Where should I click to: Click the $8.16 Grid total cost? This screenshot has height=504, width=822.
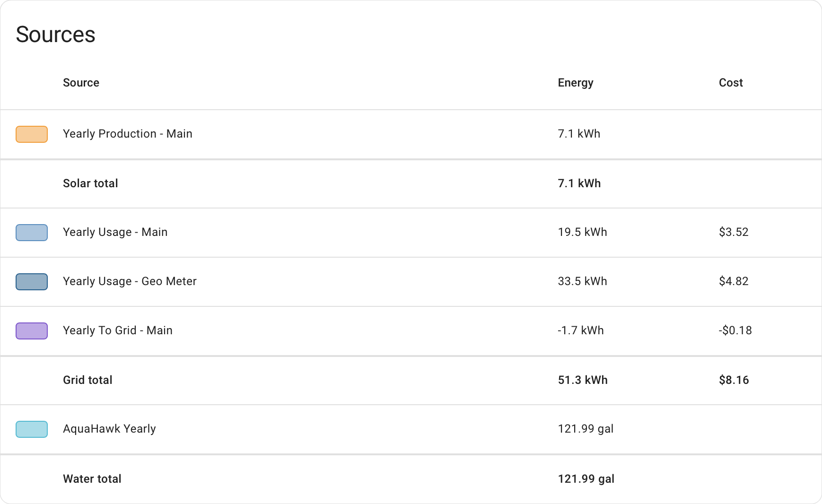734,380
